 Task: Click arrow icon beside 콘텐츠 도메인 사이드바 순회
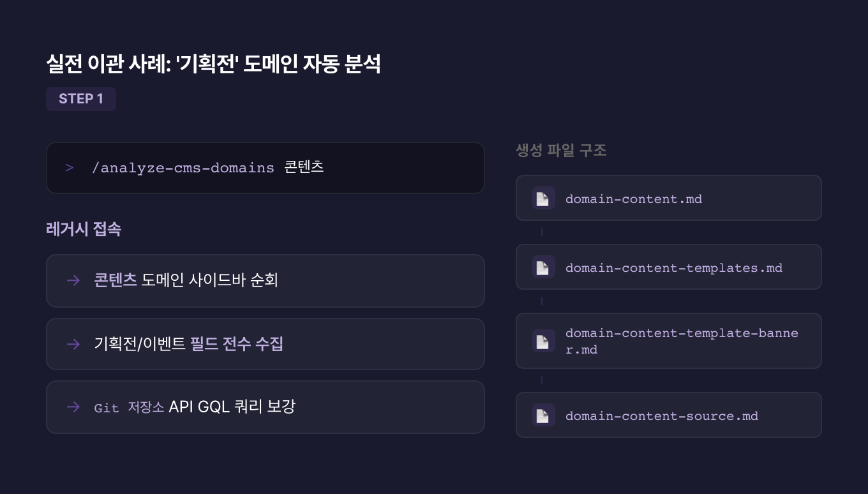pyautogui.click(x=73, y=280)
